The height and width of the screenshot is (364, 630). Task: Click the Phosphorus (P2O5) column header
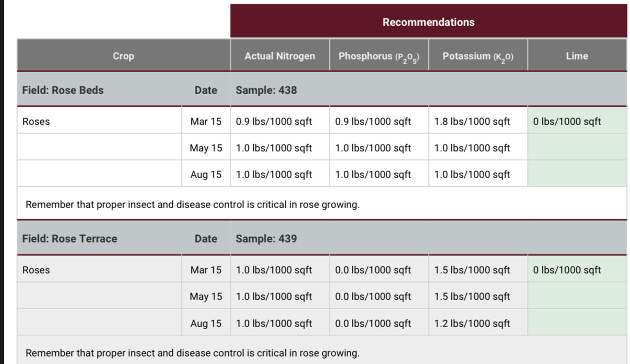378,56
